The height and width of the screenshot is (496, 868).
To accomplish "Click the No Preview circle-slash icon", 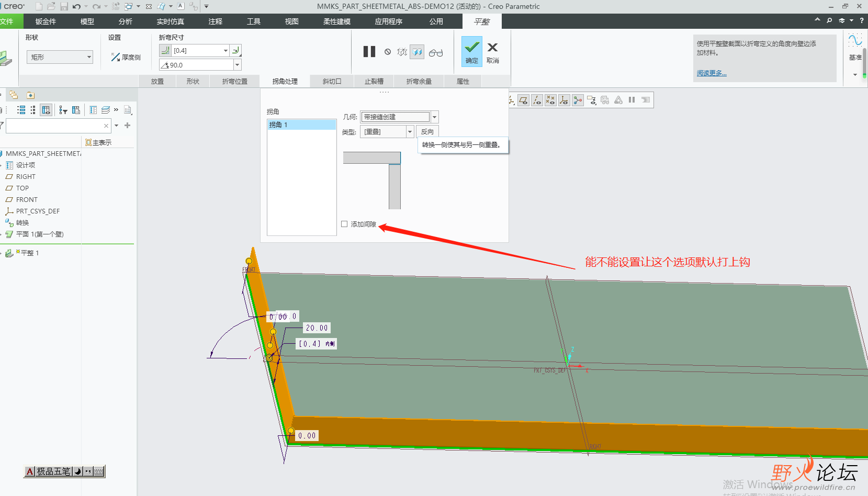I will [388, 52].
